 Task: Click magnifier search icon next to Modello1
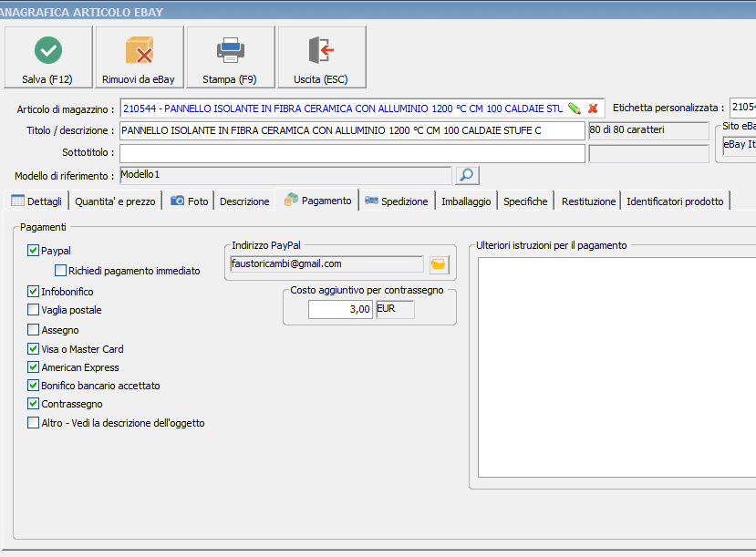pos(467,175)
